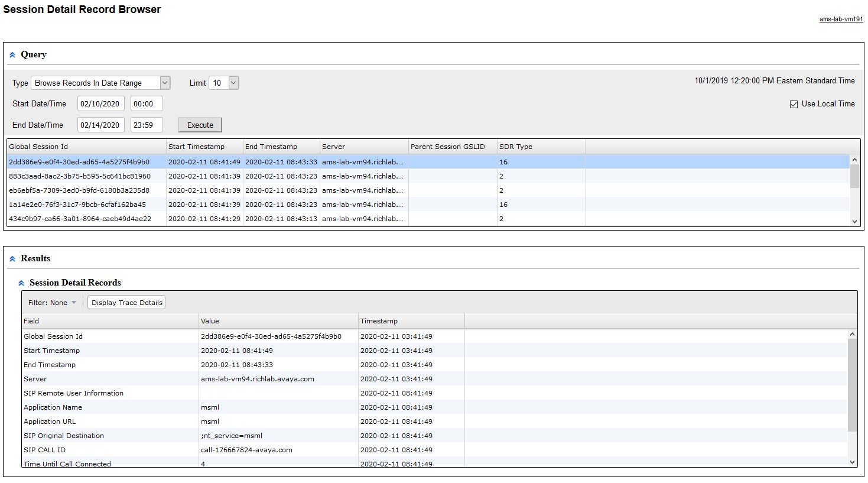Click the Execute button
Viewport: 868px width, 483px height.
200,125
